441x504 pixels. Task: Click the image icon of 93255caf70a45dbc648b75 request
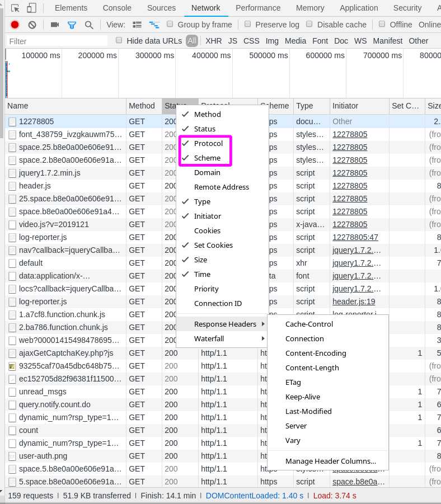[12, 366]
